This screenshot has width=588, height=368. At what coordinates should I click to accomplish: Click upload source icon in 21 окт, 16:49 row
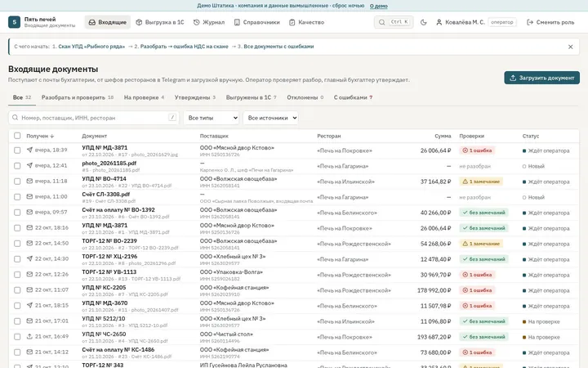click(x=29, y=336)
